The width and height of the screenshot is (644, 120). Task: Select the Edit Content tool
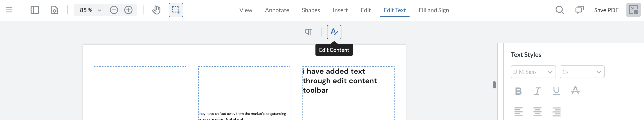pyautogui.click(x=334, y=32)
